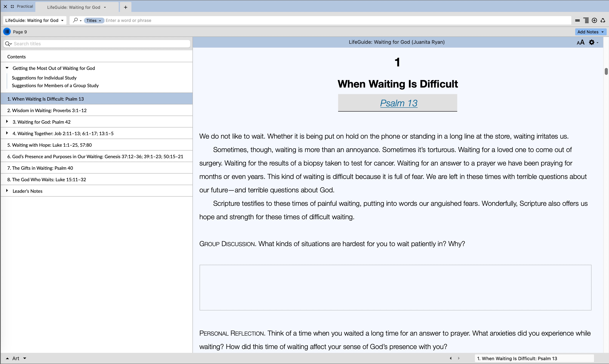Click the When Waiting Is Difficult heading

click(x=398, y=84)
